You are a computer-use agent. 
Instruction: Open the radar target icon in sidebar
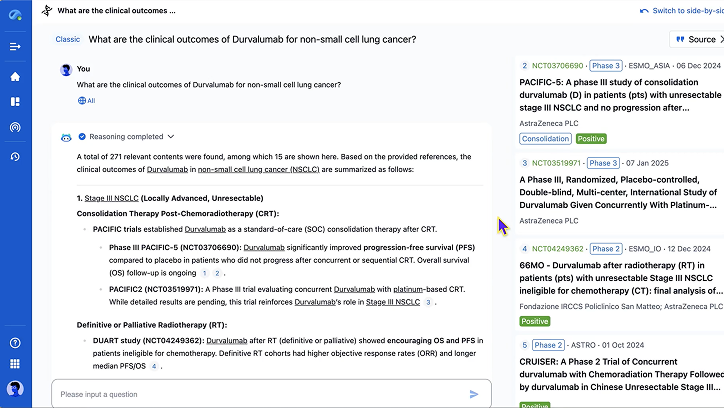tap(15, 127)
